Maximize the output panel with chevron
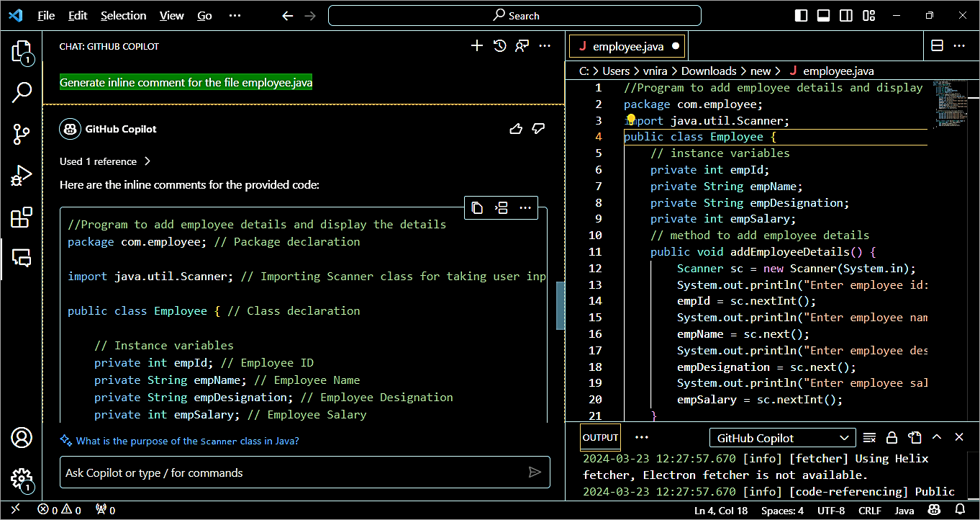 click(x=937, y=437)
